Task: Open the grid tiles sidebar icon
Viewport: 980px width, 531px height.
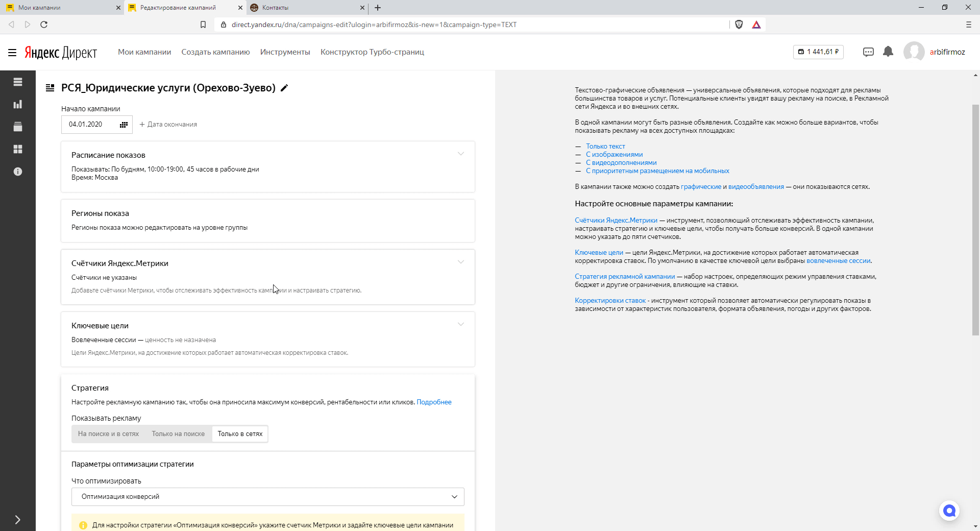Action: coord(18,149)
